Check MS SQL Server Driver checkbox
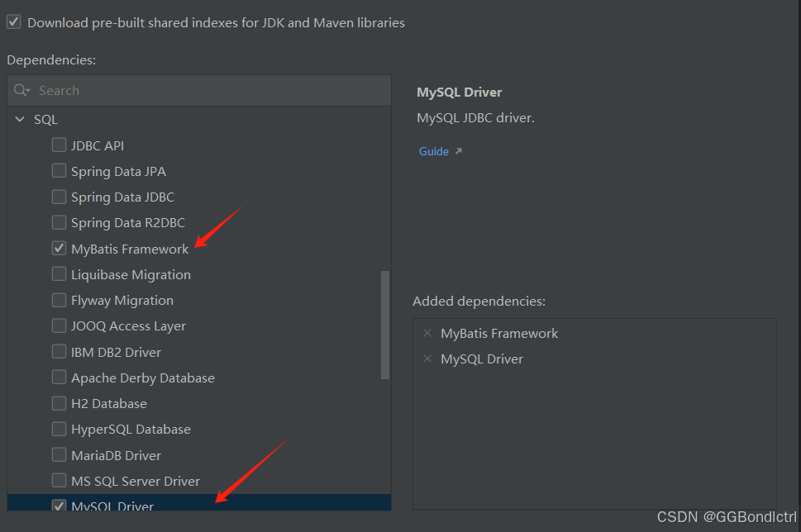Image resolution: width=801 pixels, height=532 pixels. (60, 481)
